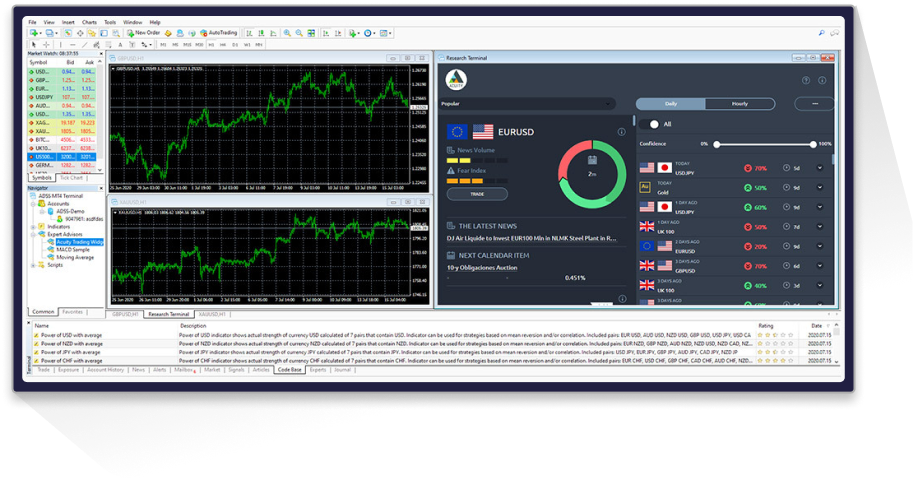Click the Confidence slider 0% handle

click(x=717, y=144)
